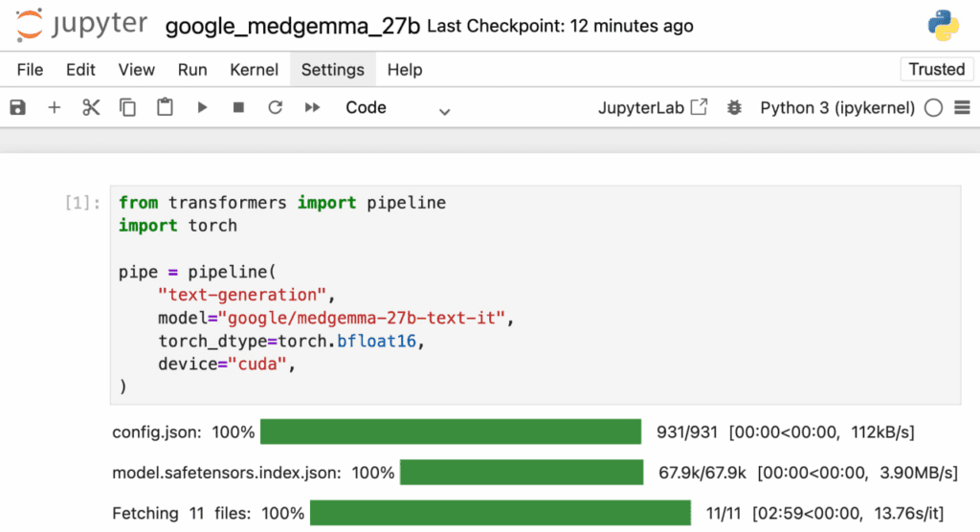
Task: Click the Python 3 (ipykernel) kernel name
Action: [837, 108]
